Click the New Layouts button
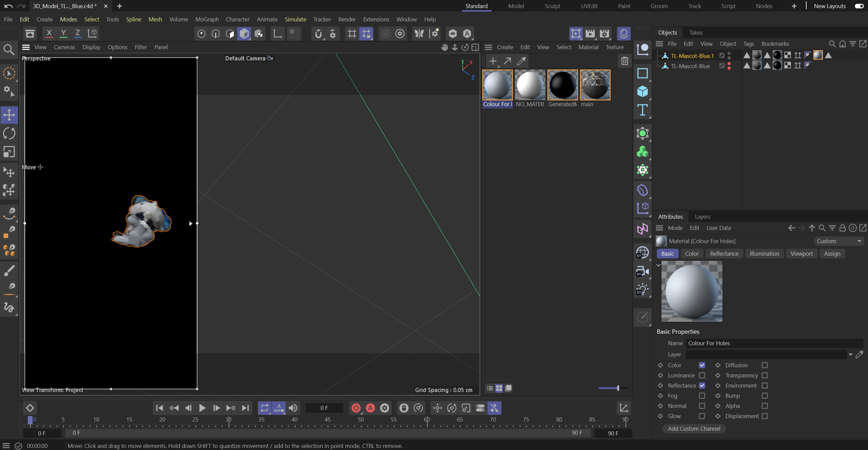The height and width of the screenshot is (450, 868). click(x=829, y=6)
